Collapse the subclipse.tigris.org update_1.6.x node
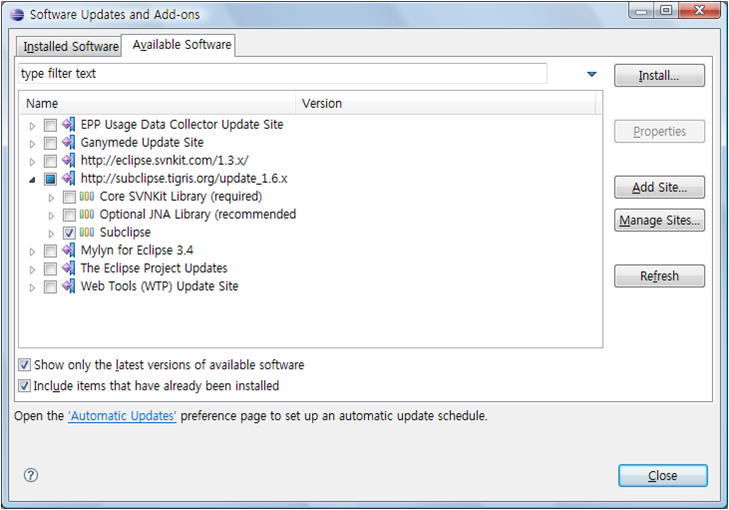This screenshot has height=510, width=729. [x=32, y=180]
